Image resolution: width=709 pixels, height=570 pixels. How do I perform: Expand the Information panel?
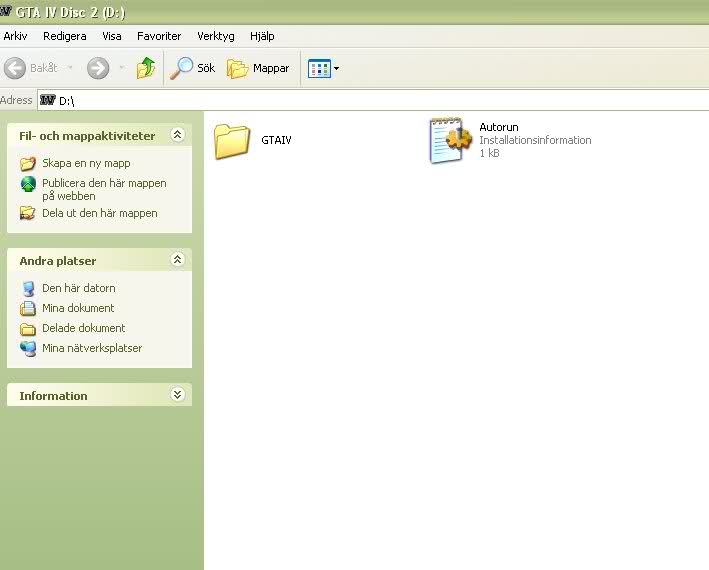[x=177, y=395]
